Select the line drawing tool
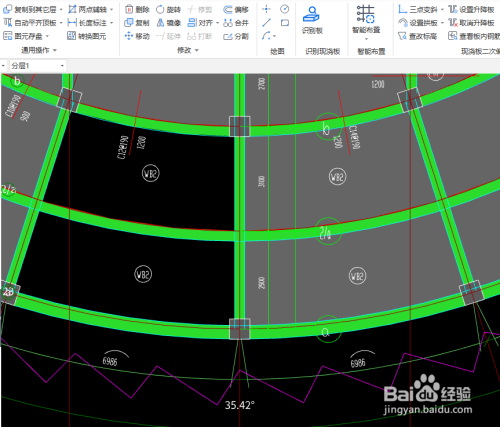500x427 pixels. tap(266, 23)
